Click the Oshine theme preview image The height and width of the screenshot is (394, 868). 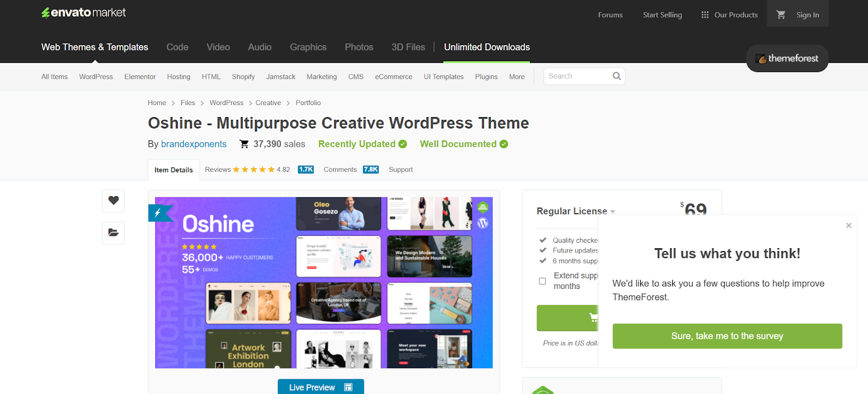(x=324, y=282)
